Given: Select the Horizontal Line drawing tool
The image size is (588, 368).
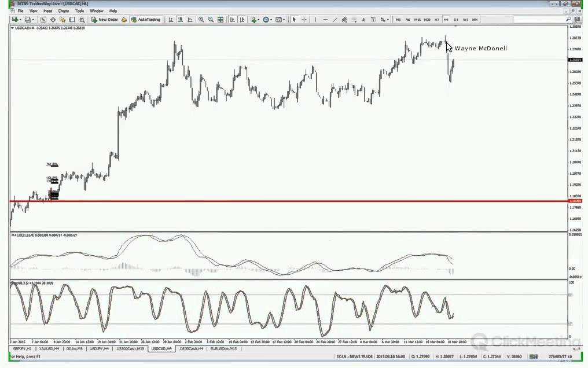Looking at the screenshot, I should pos(325,20).
